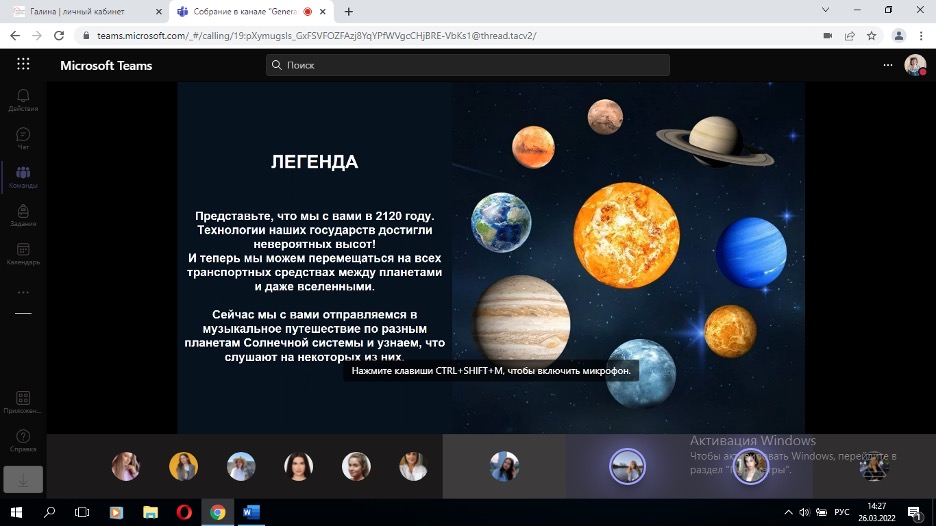936x526 pixels.
Task: Click the download desktop app button
Action: pos(23,479)
